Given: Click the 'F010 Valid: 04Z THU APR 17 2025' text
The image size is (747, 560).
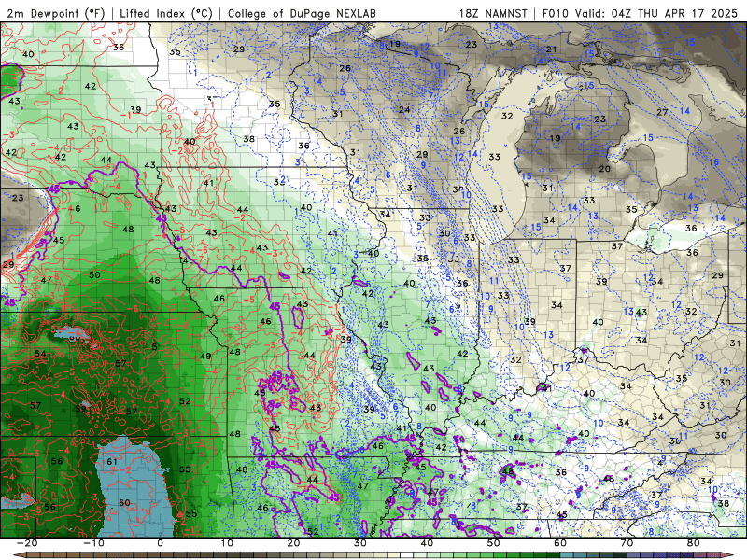Looking at the screenshot, I should click(x=641, y=13).
